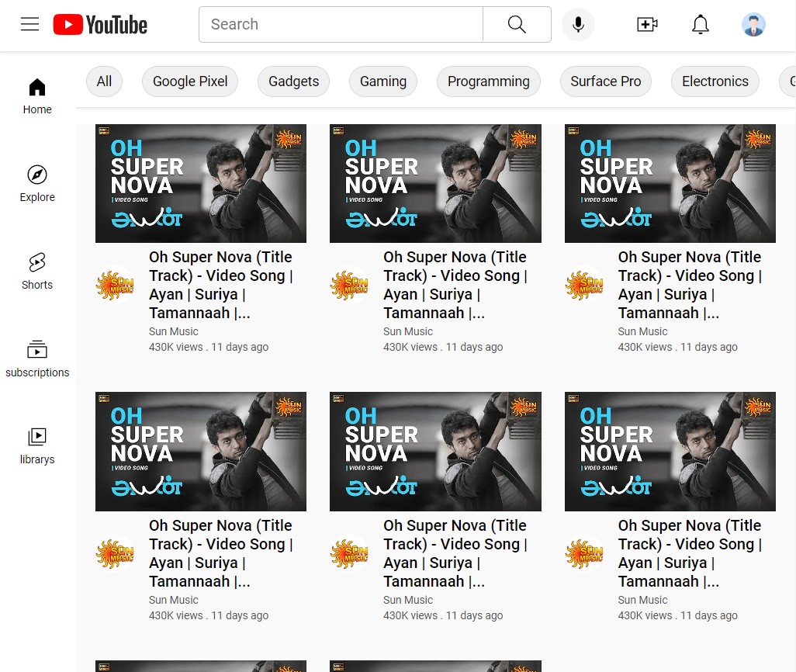Viewport: 796px width, 672px height.
Task: Click the search magnifier button
Action: pyautogui.click(x=516, y=24)
